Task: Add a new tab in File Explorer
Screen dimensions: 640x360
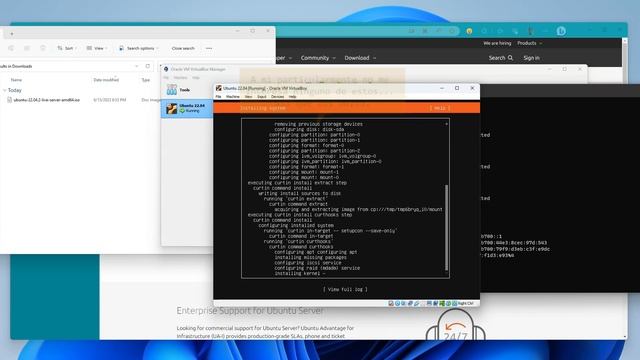Action: (x=12, y=34)
